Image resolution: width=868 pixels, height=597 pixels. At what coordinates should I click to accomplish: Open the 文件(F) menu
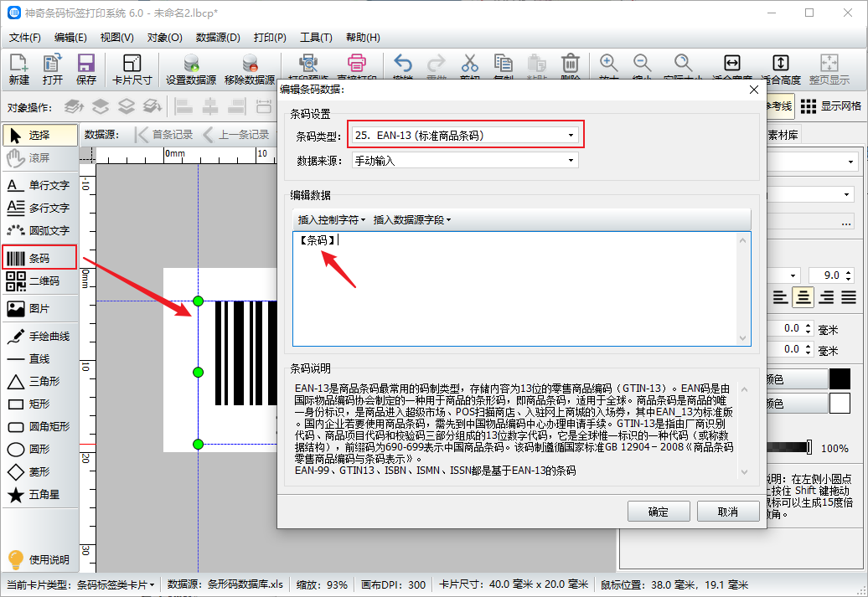tap(25, 38)
